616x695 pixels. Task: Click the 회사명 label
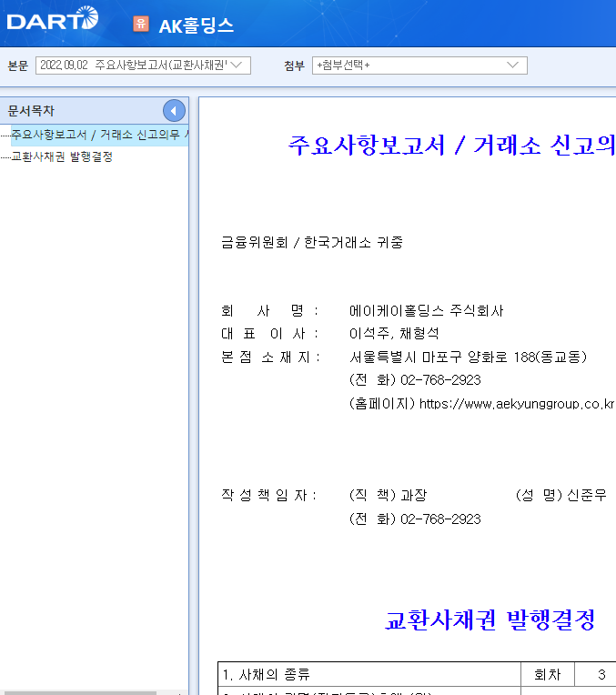(x=269, y=311)
